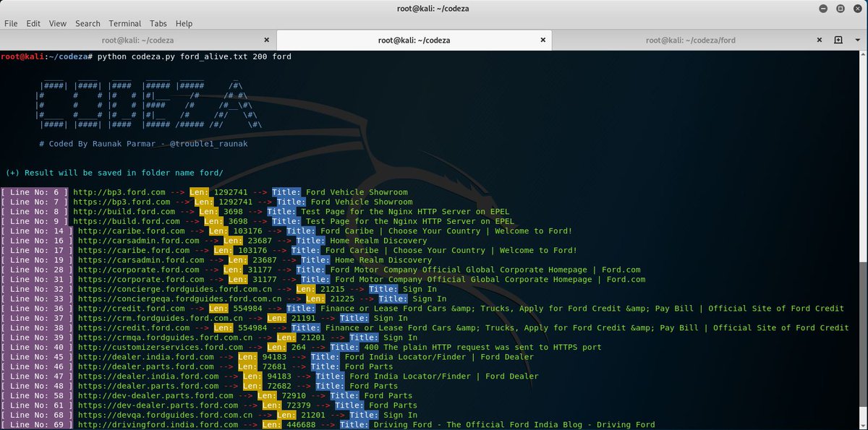This screenshot has width=868, height=430.
Task: Click the https://dev-dealer.parts.ford.com URL on Line No: 61
Action: coord(158,405)
